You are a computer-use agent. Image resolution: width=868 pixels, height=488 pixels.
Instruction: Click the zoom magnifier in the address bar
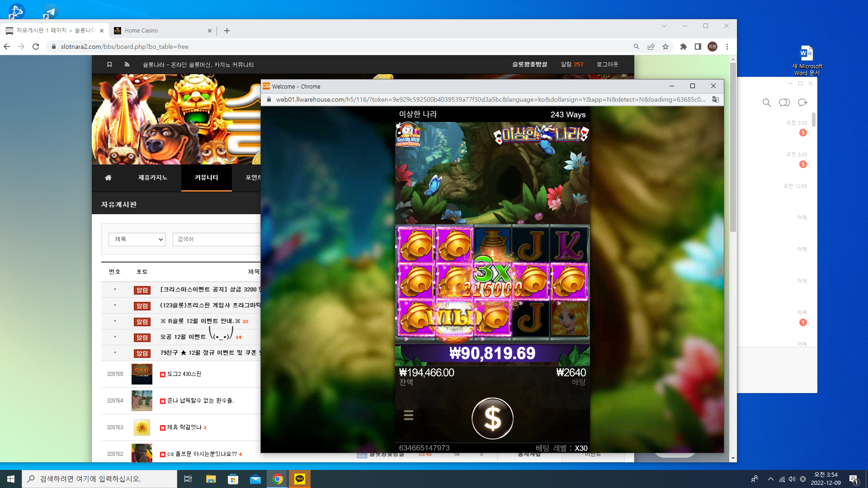pos(637,47)
